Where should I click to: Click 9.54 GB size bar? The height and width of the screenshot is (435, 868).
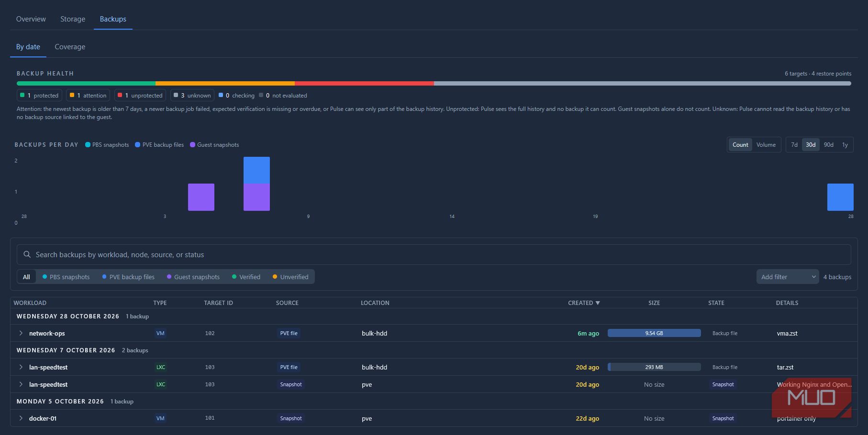tap(654, 333)
